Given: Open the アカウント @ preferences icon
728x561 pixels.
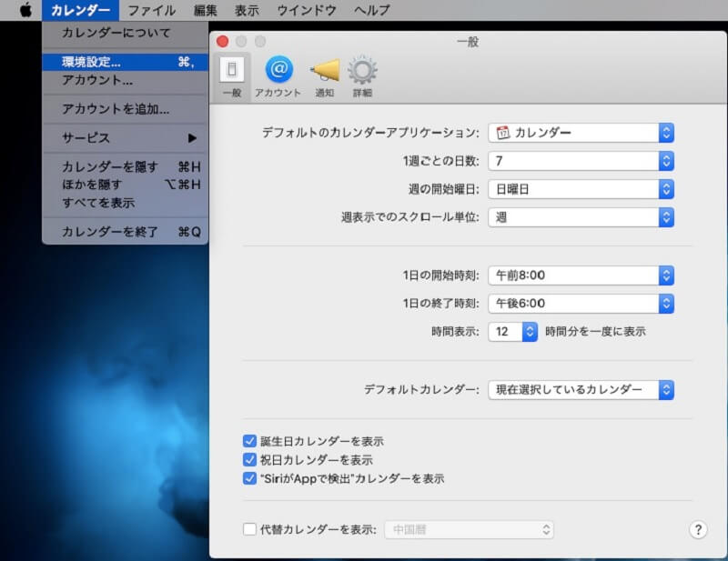Looking at the screenshot, I should [278, 76].
